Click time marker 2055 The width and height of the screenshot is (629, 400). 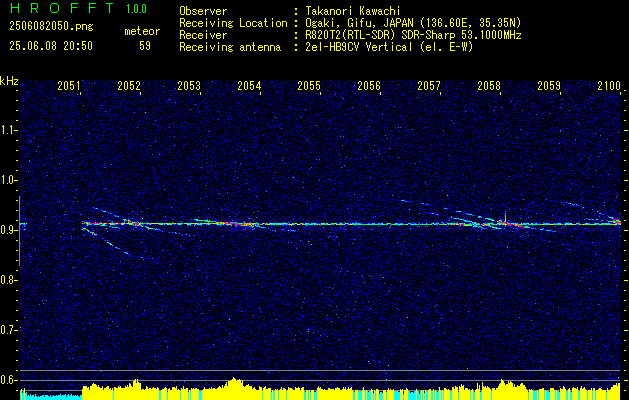[309, 85]
